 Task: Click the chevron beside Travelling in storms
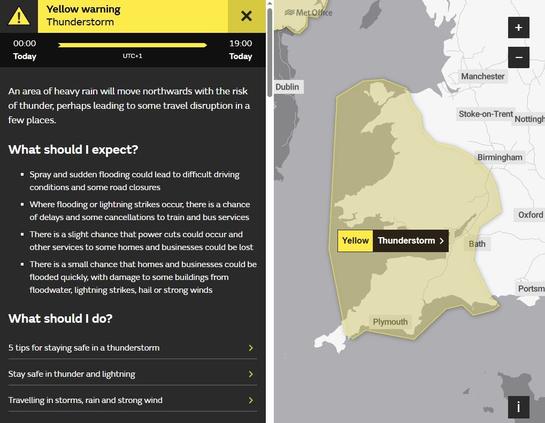tap(251, 400)
